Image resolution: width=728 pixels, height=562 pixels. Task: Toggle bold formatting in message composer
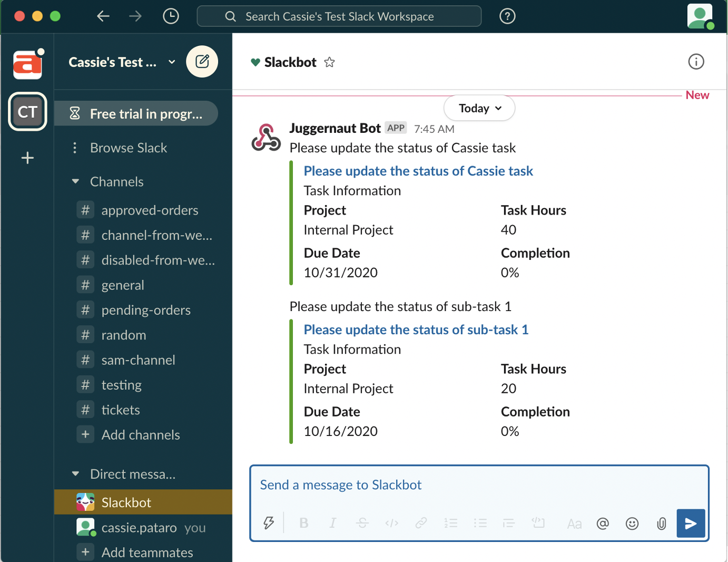(303, 523)
